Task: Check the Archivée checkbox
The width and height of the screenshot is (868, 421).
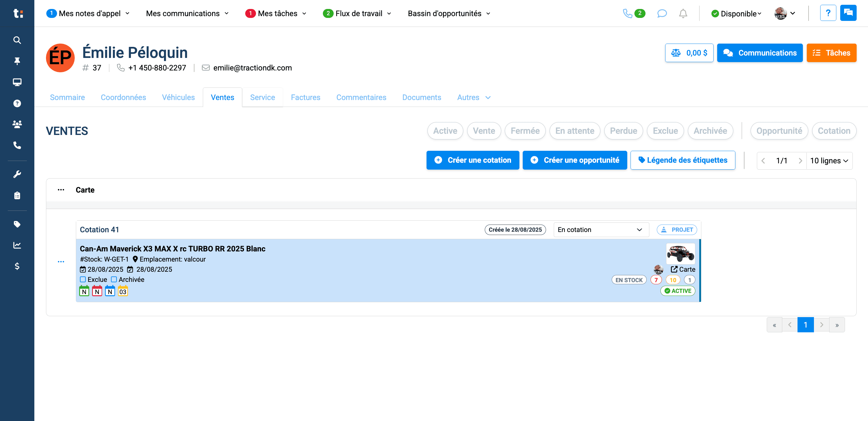Action: [114, 279]
